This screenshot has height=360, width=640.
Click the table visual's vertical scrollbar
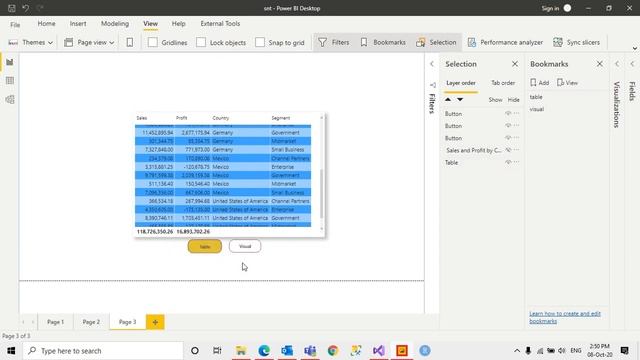[x=322, y=193]
